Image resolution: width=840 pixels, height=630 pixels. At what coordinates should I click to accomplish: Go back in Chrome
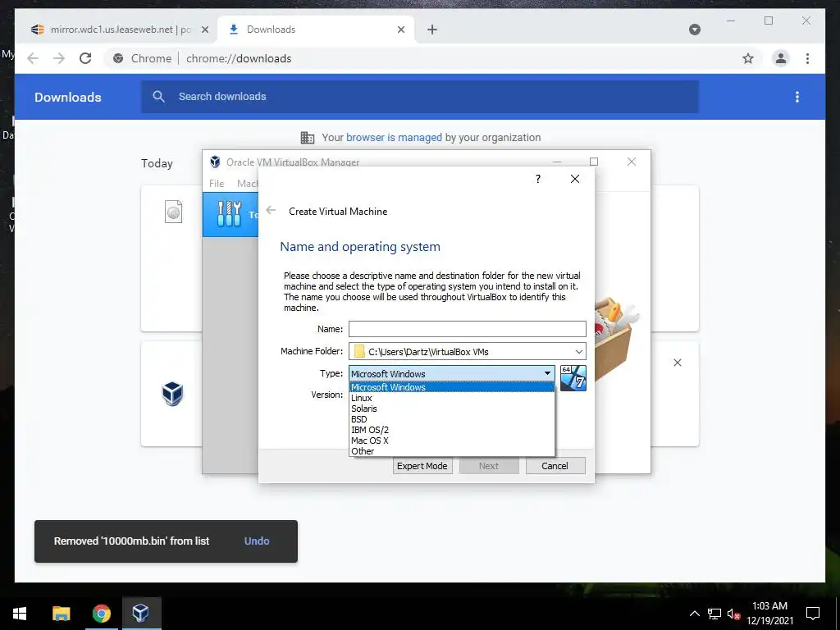(x=33, y=58)
